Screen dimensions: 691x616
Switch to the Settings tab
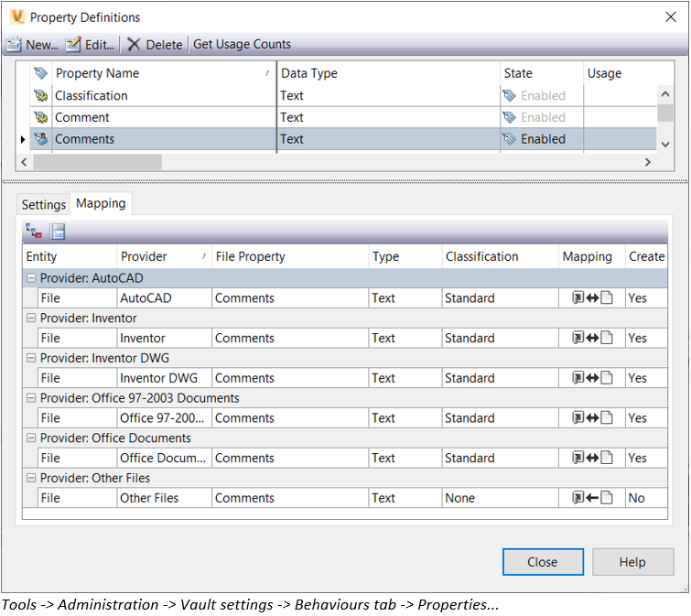[x=43, y=204]
